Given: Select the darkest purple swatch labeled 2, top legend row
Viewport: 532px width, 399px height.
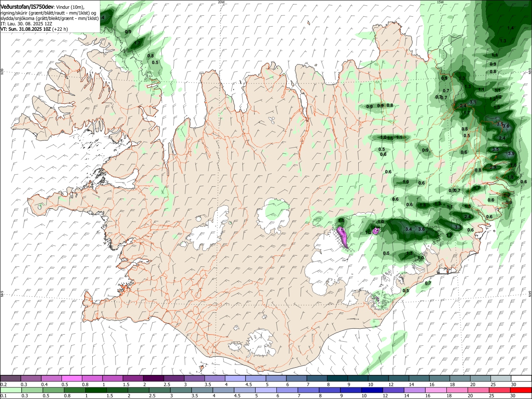Looking at the screenshot, I should click(x=153, y=379).
